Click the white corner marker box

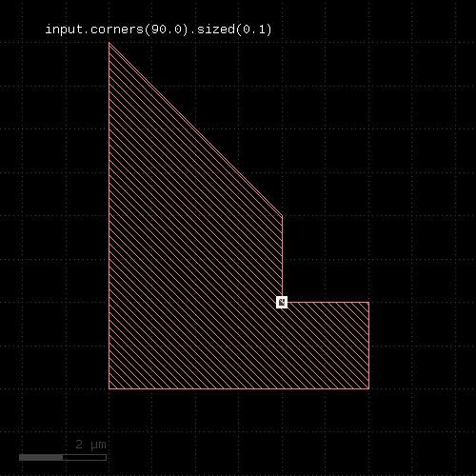coord(282,302)
